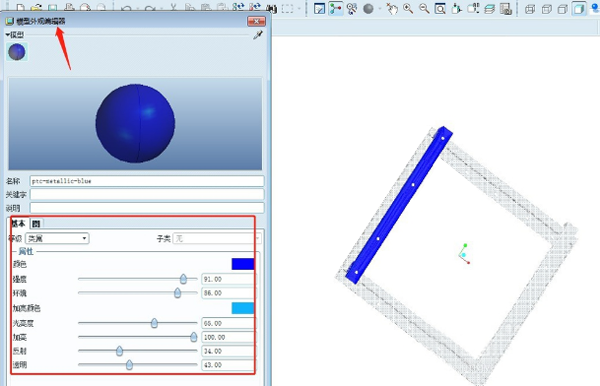
Task: Click the binoculars find icon
Action: (x=271, y=8)
